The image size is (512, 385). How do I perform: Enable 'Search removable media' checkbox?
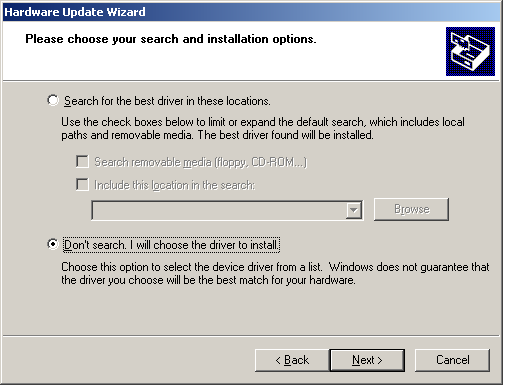pyautogui.click(x=82, y=162)
